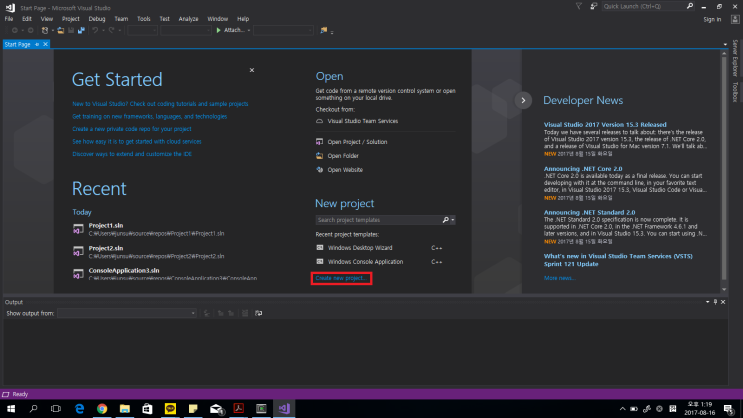Click the Open Project / Solution icon

click(x=319, y=142)
